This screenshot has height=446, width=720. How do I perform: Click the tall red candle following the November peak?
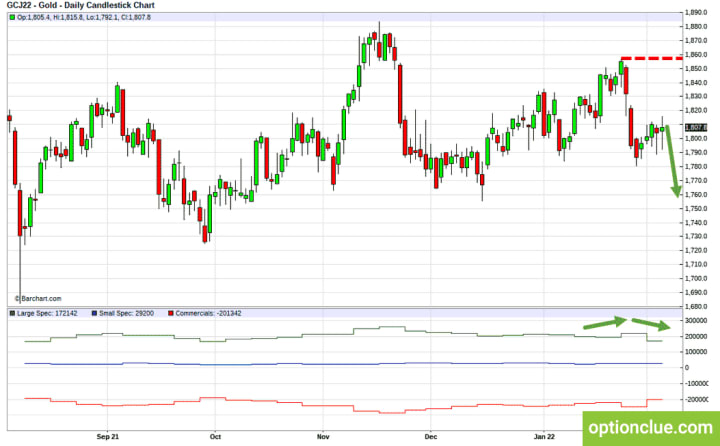[x=400, y=94]
